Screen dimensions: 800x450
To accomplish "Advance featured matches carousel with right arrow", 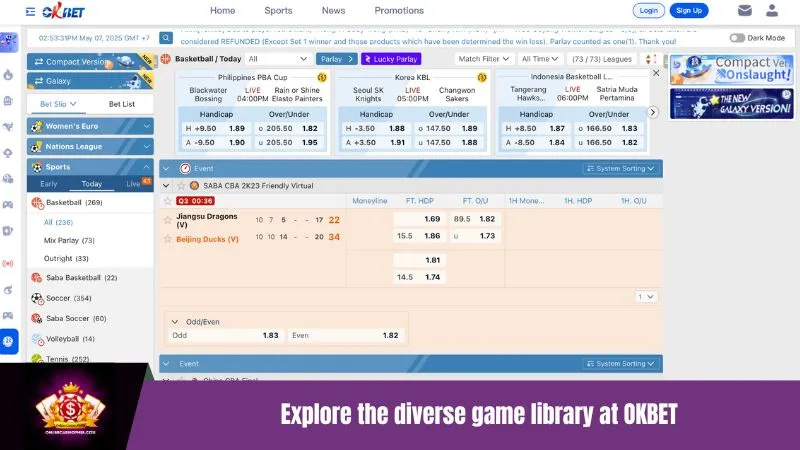I will click(653, 112).
